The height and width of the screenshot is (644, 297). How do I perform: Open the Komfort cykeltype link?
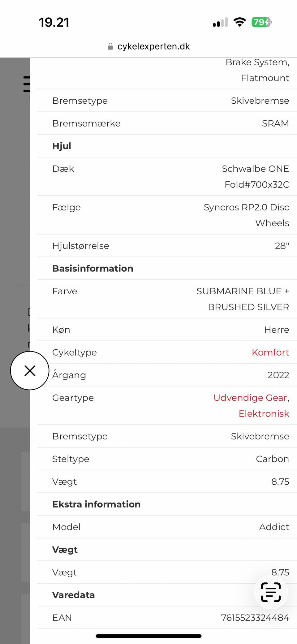click(270, 352)
